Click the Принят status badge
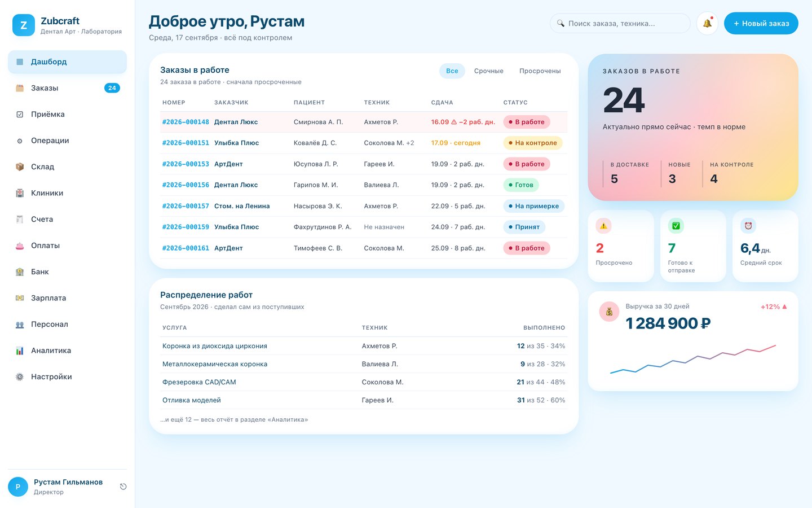 click(524, 227)
